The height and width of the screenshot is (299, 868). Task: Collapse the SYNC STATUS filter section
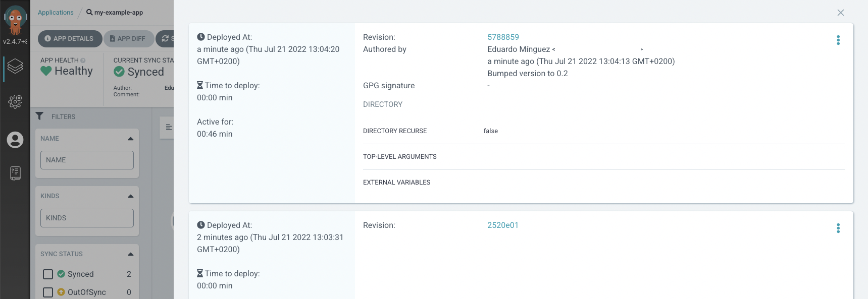(x=130, y=253)
